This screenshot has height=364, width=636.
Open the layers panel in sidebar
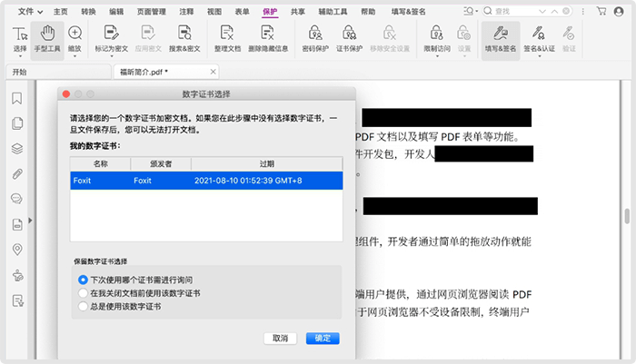pyautogui.click(x=17, y=149)
